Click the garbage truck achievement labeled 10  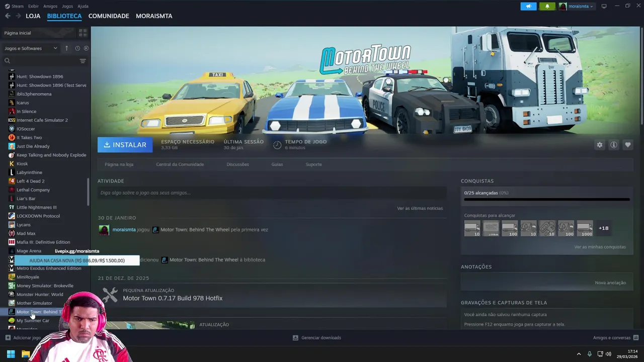coord(528,228)
